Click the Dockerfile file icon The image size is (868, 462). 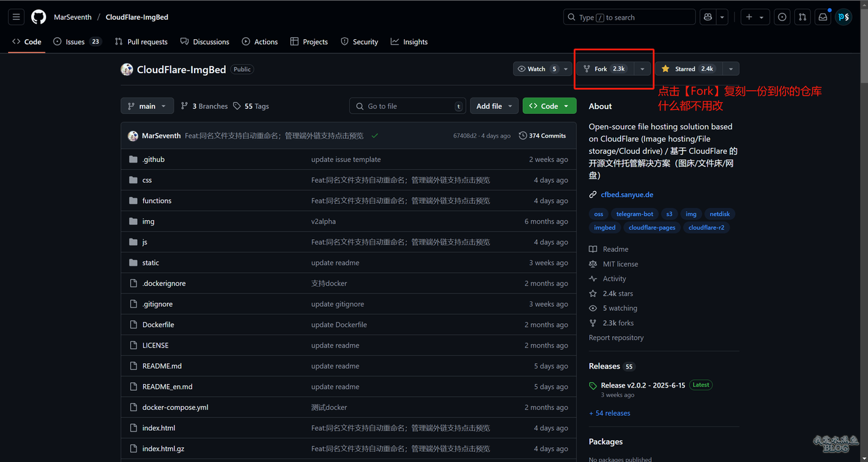click(x=133, y=324)
